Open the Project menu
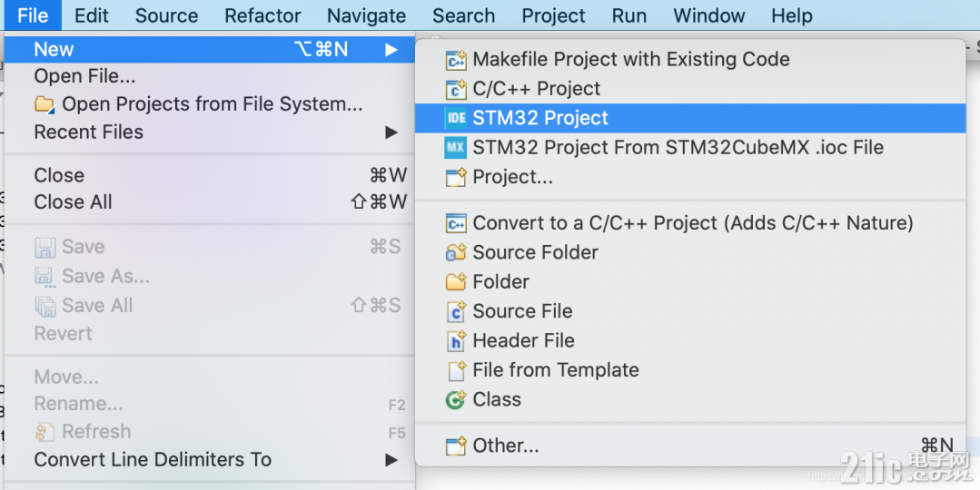Viewport: 980px width, 490px height. click(554, 15)
